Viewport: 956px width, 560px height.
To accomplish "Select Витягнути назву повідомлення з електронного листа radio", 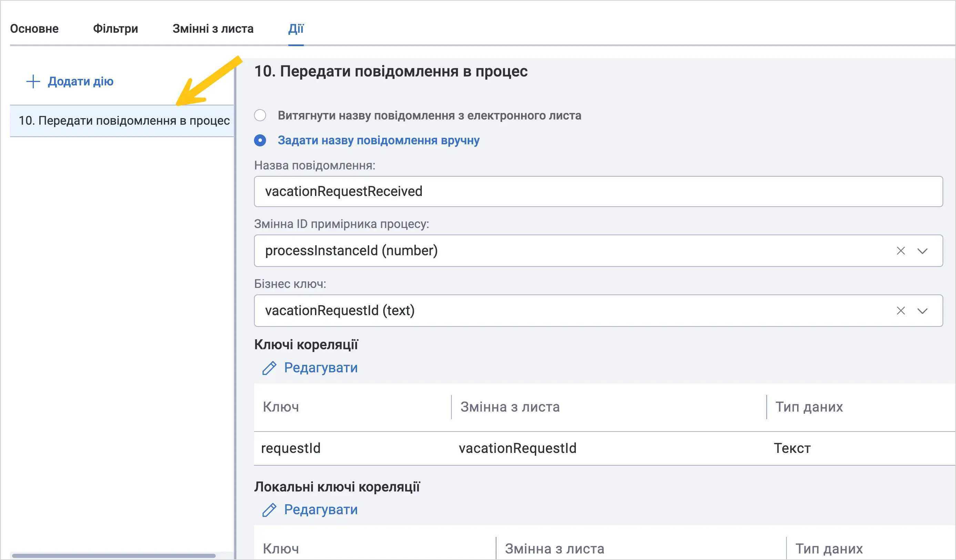I will [x=260, y=115].
